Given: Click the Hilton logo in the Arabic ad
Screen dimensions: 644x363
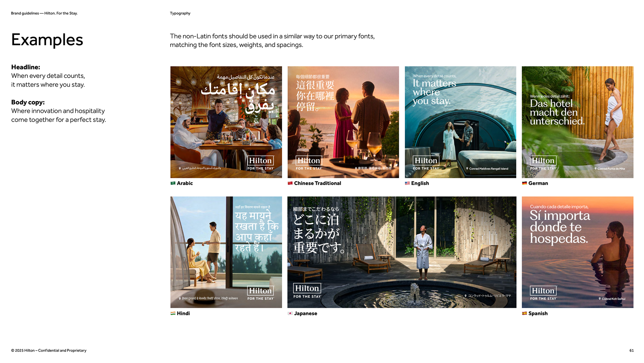Looking at the screenshot, I should point(260,161).
